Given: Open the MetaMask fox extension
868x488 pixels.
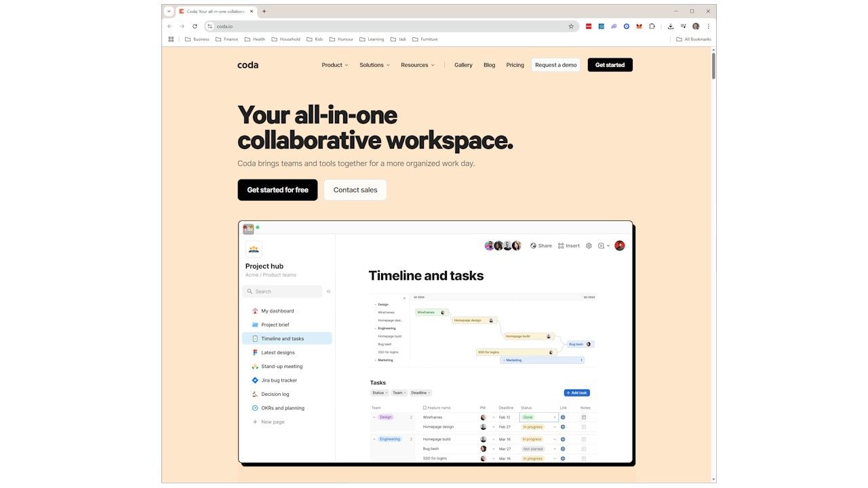Looking at the screenshot, I should pyautogui.click(x=639, y=26).
